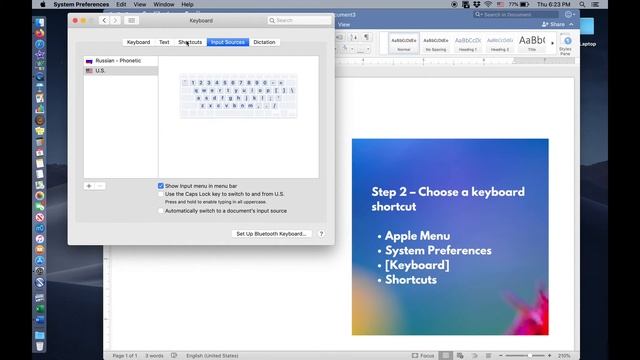
Task: Open the Help menu in the menu bar
Action: pos(187,4)
